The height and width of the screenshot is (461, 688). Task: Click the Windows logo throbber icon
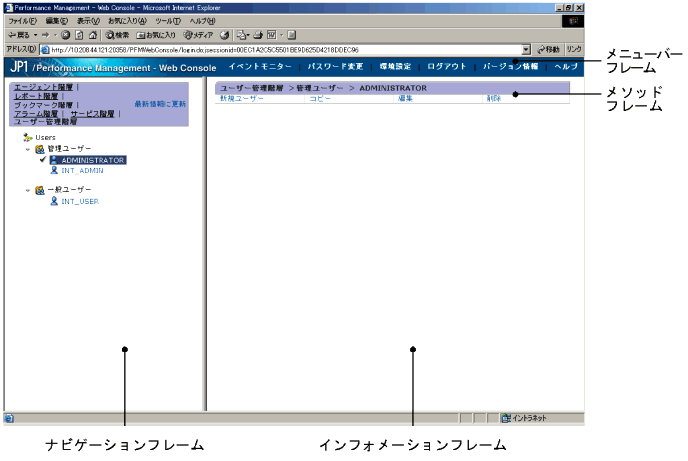pyautogui.click(x=573, y=21)
